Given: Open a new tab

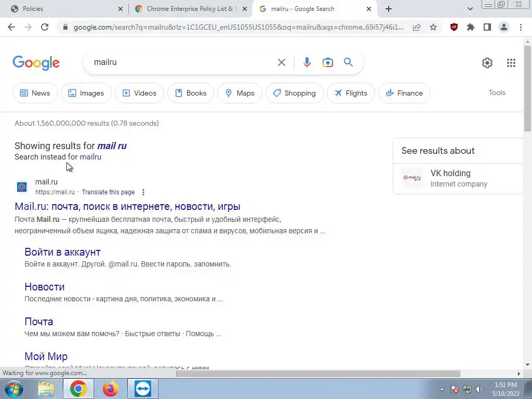Looking at the screenshot, I should [x=389, y=9].
